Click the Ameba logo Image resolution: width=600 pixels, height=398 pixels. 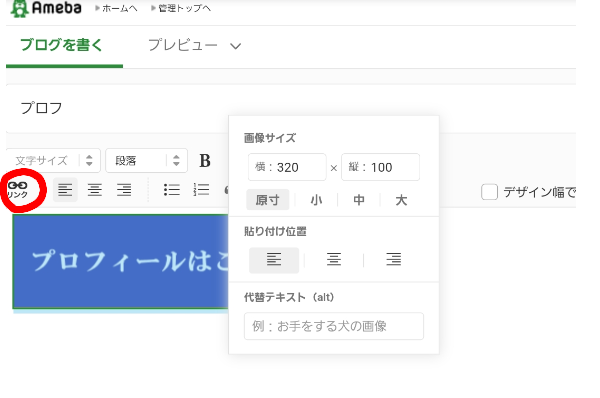(x=46, y=8)
